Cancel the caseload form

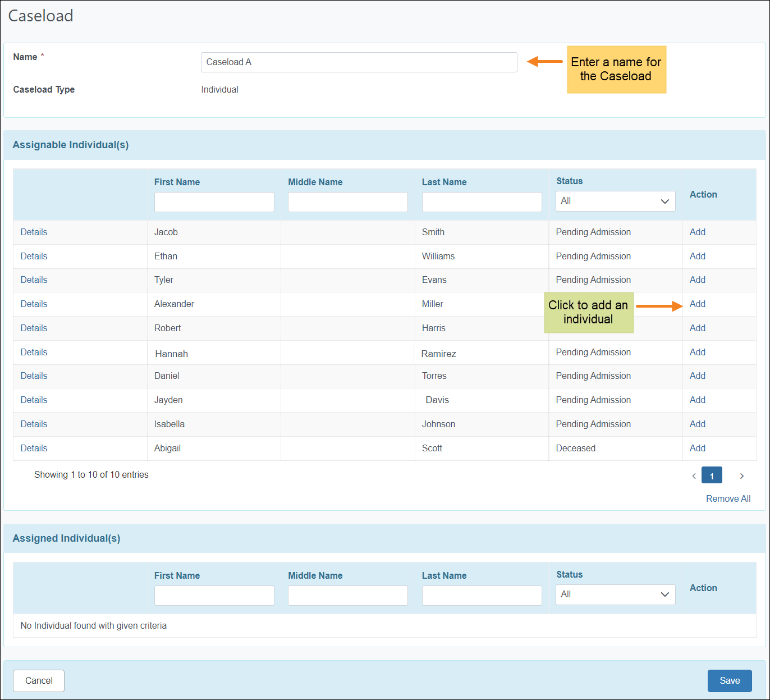[x=39, y=681]
